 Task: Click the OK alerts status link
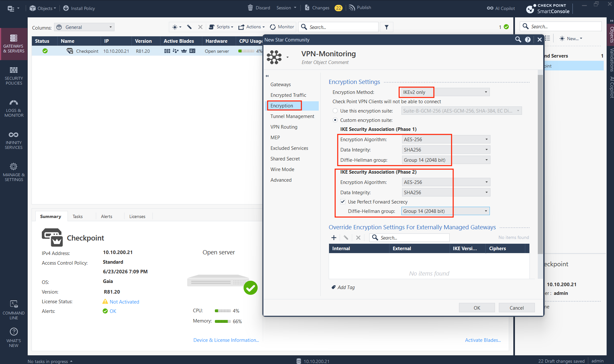[113, 311]
